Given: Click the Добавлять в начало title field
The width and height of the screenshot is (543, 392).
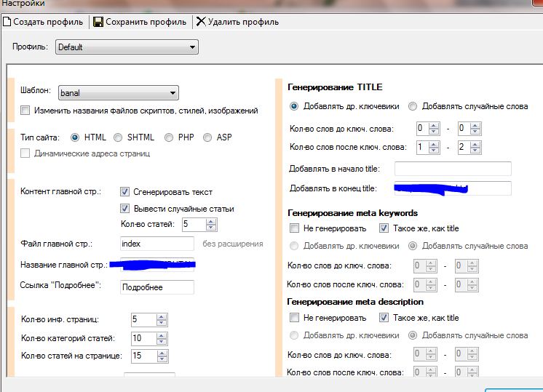Looking at the screenshot, I should coord(453,169).
